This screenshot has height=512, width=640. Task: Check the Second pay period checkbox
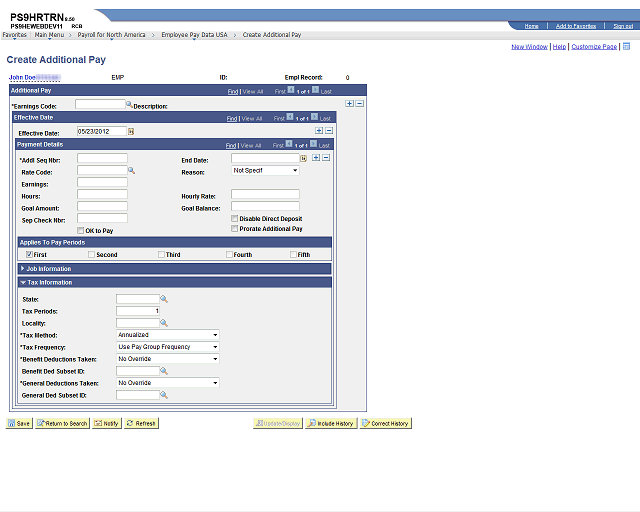(91, 254)
